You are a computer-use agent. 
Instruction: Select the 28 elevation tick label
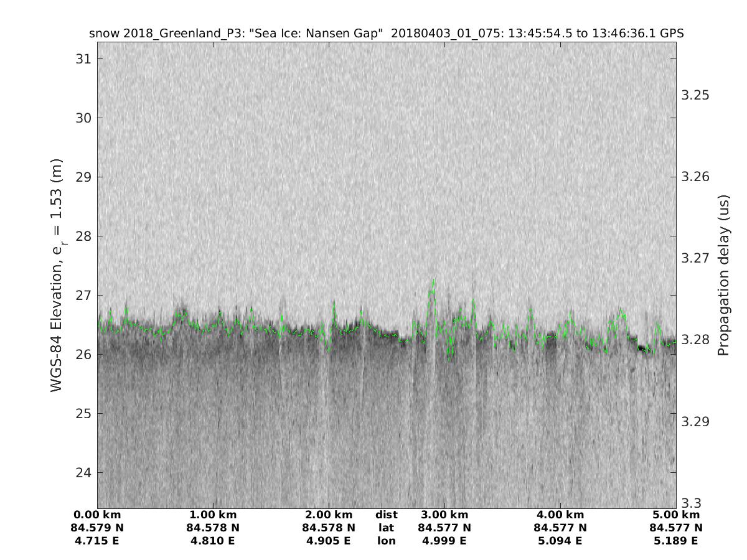click(x=83, y=236)
